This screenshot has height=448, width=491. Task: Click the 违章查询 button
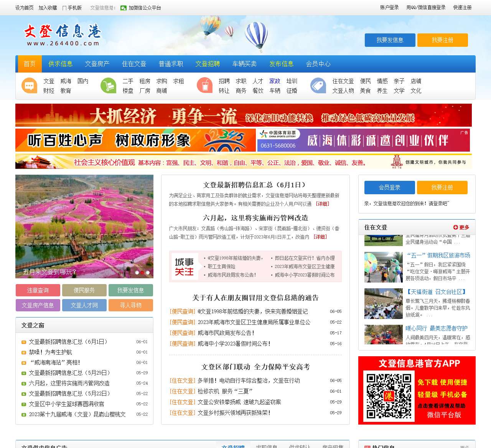(x=38, y=290)
